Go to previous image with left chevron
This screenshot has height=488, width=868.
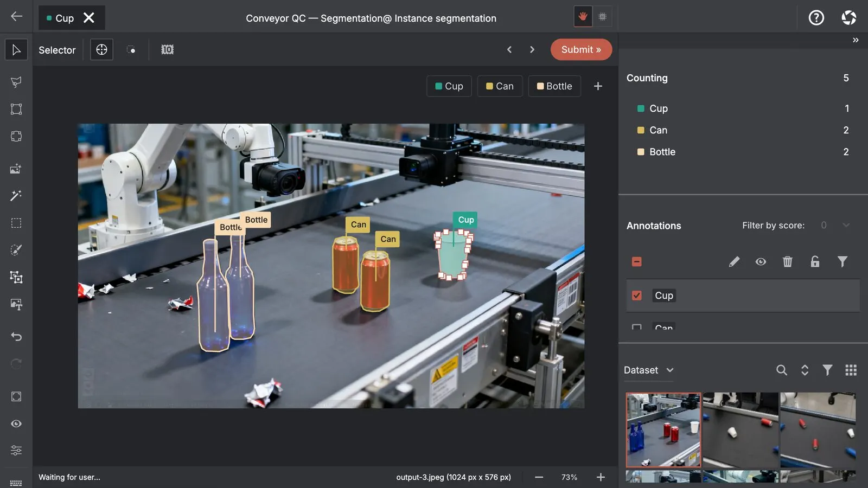click(x=509, y=50)
